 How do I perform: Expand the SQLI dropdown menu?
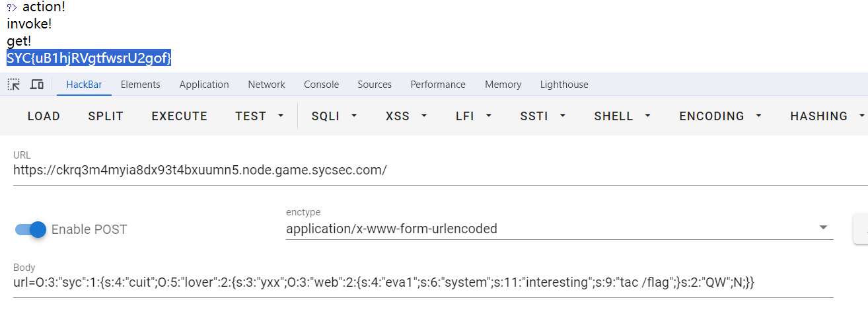(334, 116)
